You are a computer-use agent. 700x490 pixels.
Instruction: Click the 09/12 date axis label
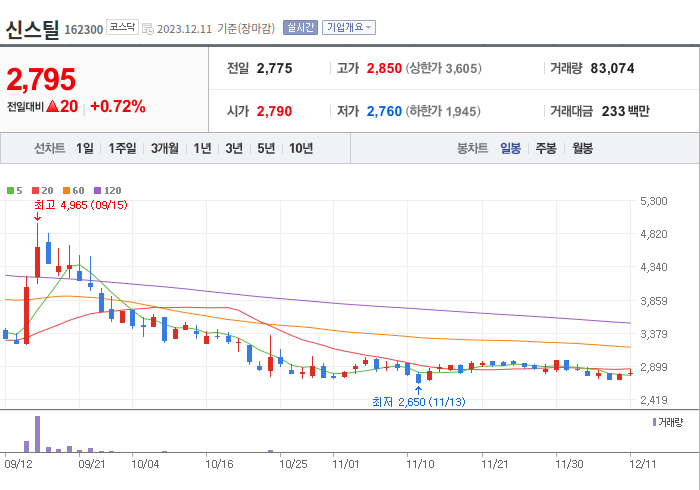click(x=18, y=464)
